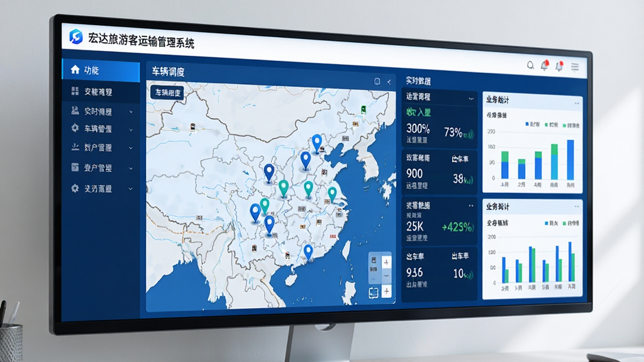Select the easternmost teal pin on the map
The height and width of the screenshot is (362, 644).
point(332,195)
